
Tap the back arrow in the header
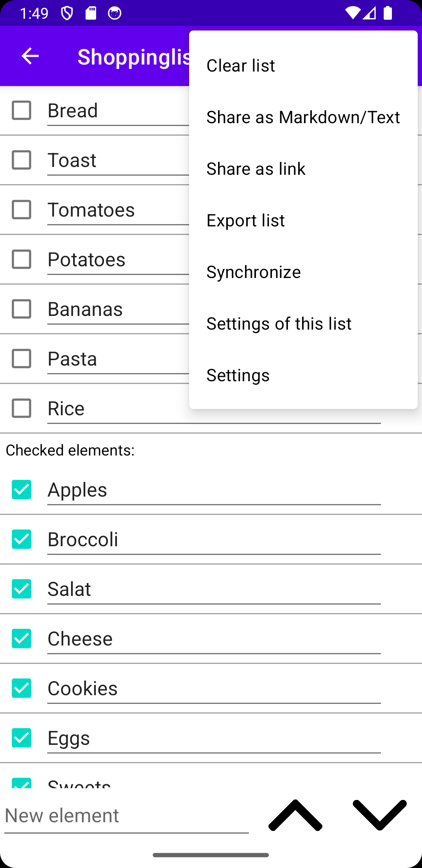30,56
